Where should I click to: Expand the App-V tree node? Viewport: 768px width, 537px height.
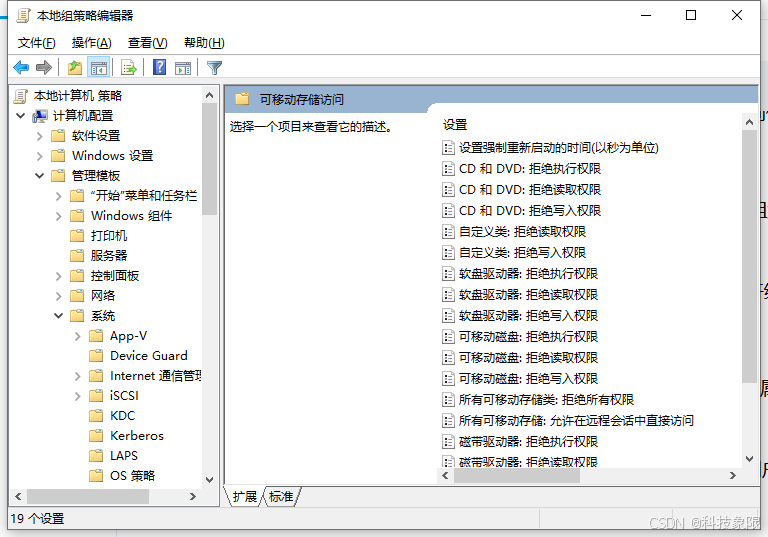coord(78,336)
